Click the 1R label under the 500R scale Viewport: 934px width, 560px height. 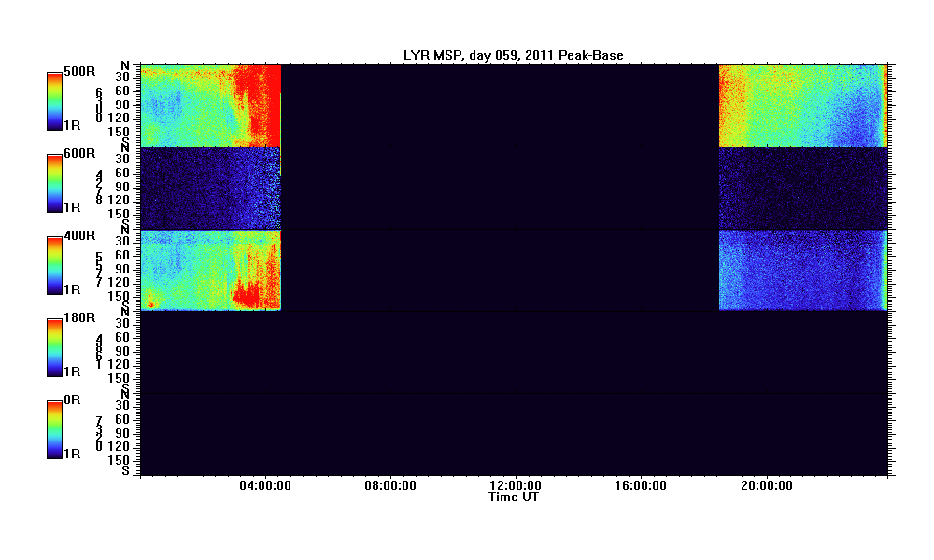72,126
